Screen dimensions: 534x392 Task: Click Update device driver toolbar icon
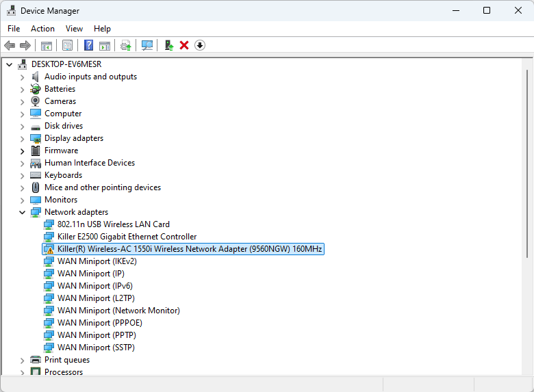tap(126, 45)
